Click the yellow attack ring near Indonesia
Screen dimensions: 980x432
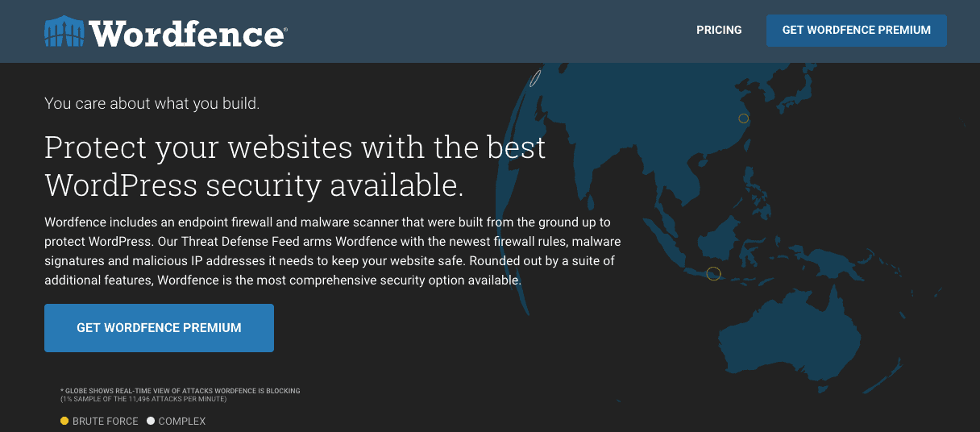(x=713, y=273)
